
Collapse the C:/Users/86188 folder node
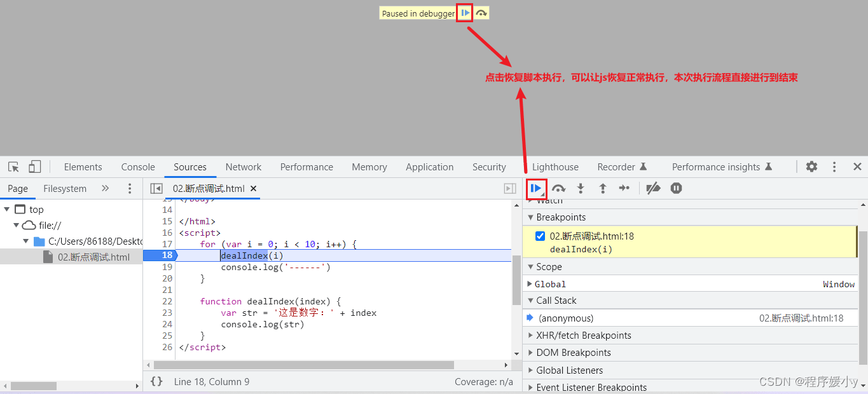tap(26, 241)
